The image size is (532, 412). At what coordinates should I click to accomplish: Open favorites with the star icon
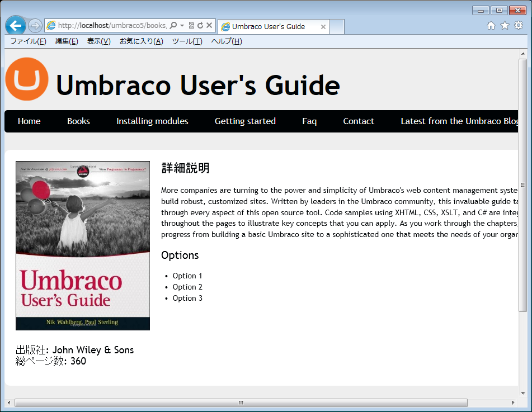click(x=505, y=26)
